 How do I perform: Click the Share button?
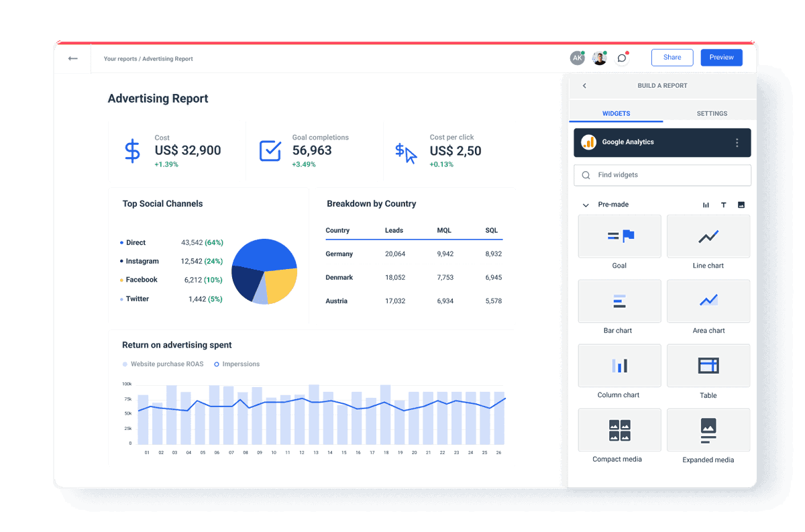[x=672, y=57]
